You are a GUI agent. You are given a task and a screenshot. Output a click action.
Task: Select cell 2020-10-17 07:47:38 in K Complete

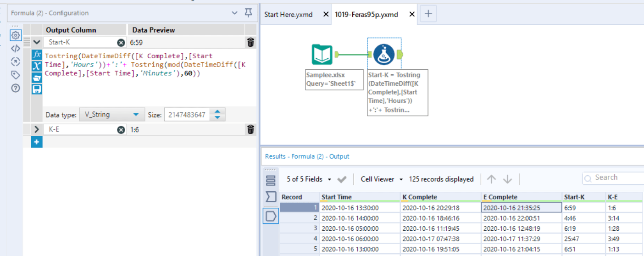pos(440,239)
